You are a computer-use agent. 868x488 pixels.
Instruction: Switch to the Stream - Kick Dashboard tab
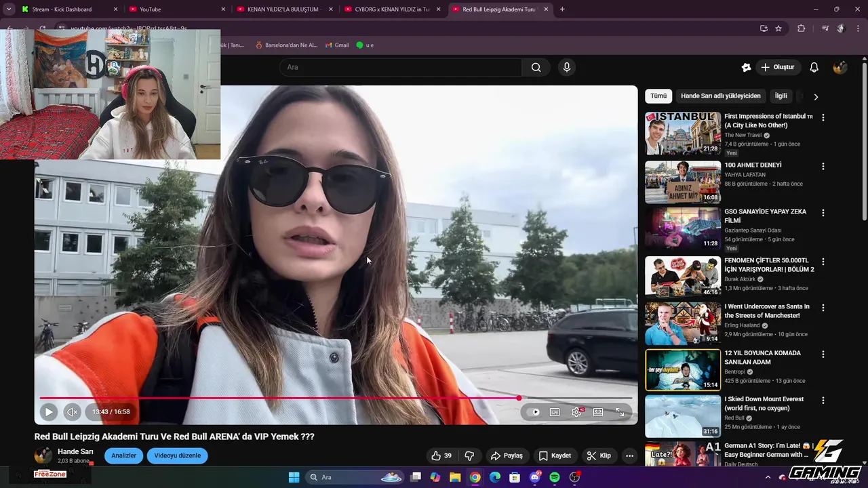[x=69, y=9]
